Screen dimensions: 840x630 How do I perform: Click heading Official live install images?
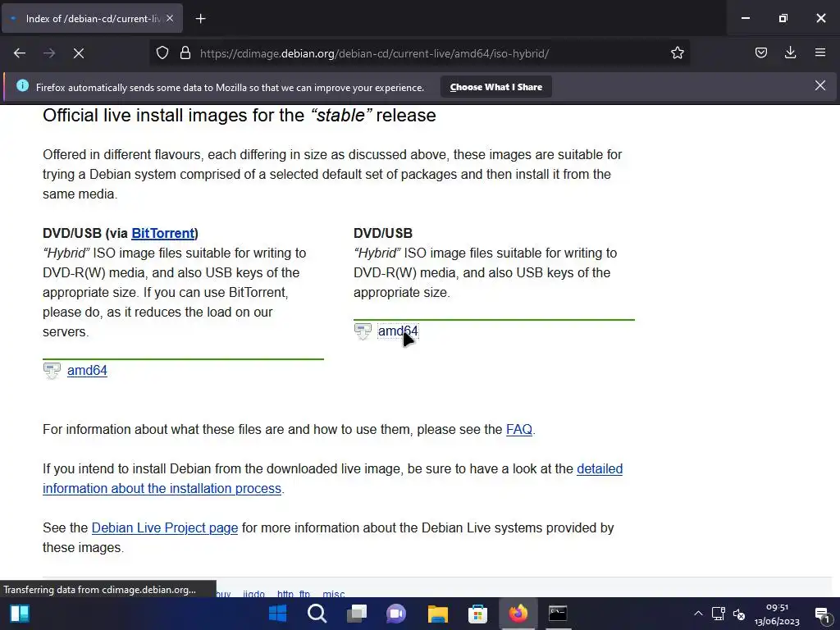pos(240,115)
